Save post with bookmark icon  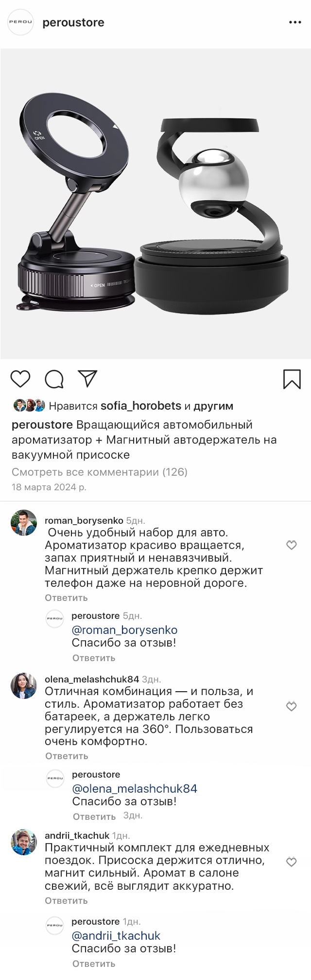pos(292,379)
